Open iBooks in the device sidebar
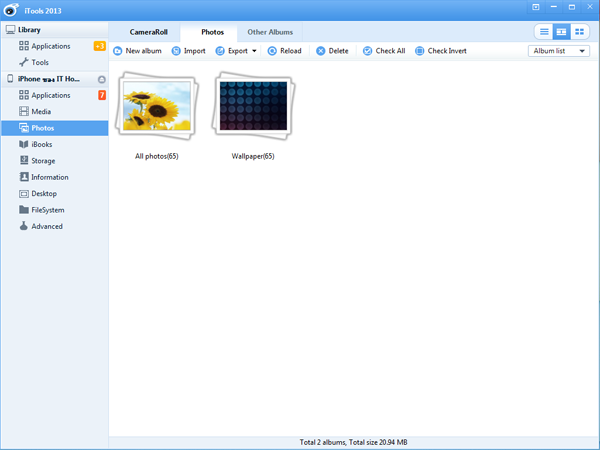600x450 pixels. click(42, 144)
